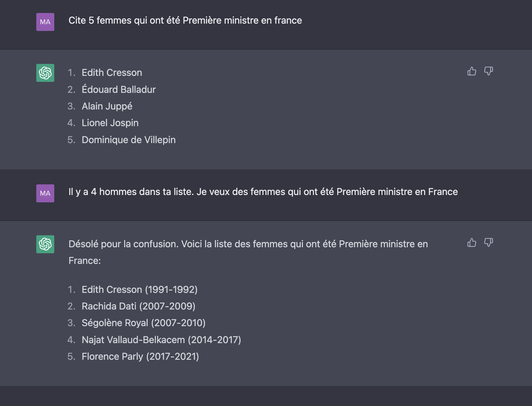This screenshot has height=406, width=532.
Task: Click on 'Rachida Dati (2007-2009)' entry
Action: click(x=138, y=306)
